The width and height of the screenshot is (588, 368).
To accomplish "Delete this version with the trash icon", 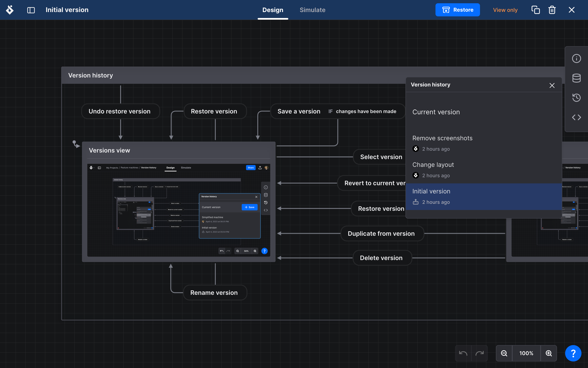I will point(552,10).
